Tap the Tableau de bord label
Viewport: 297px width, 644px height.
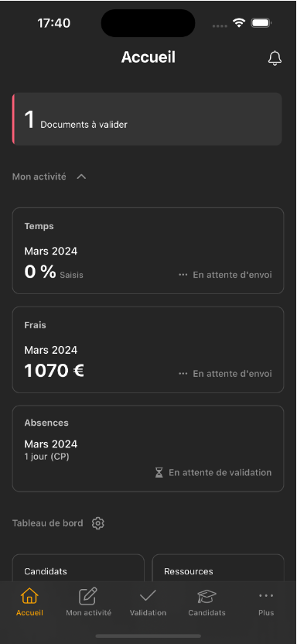coord(48,523)
